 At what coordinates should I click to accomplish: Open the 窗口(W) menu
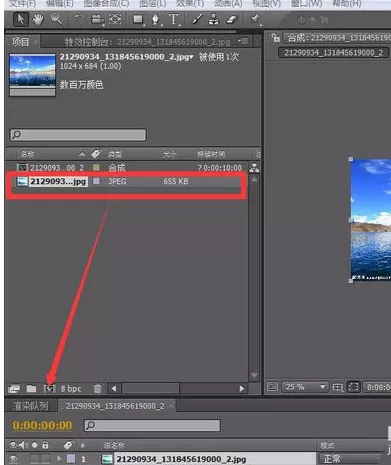coord(306,4)
